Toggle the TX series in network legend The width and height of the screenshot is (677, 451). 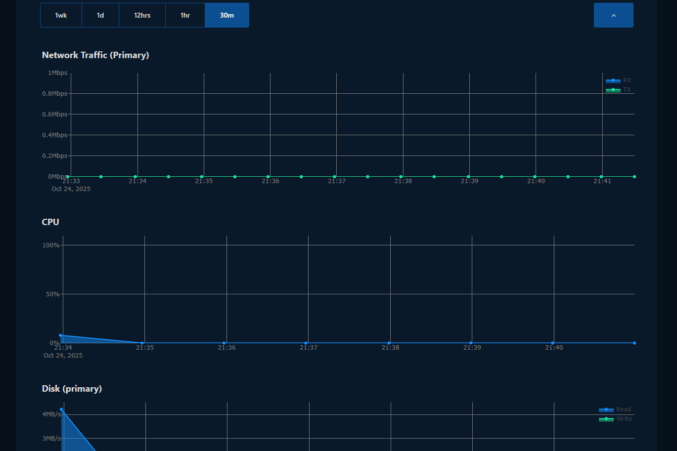click(627, 90)
